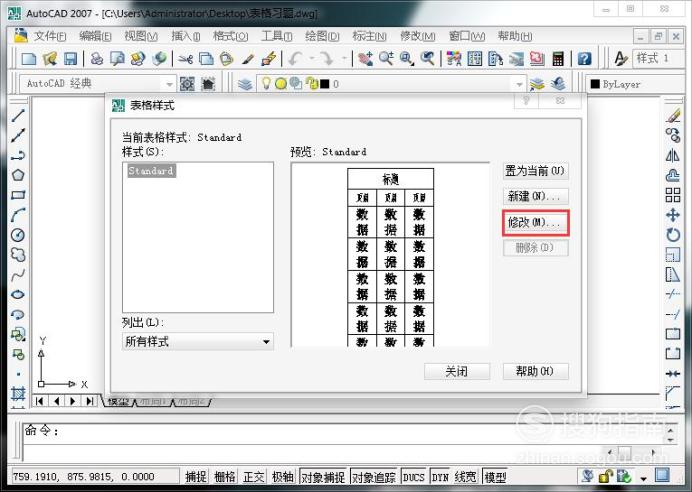Click the New file icon
This screenshot has width=692, height=492.
[x=29, y=58]
